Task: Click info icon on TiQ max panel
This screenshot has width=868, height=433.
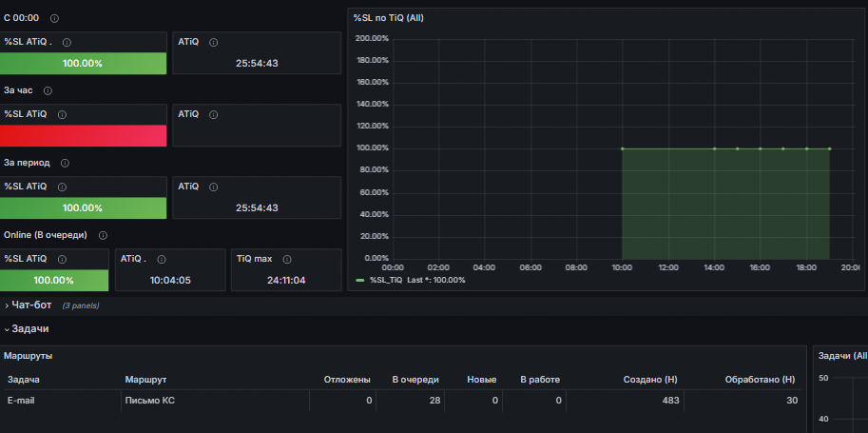Action: click(287, 260)
